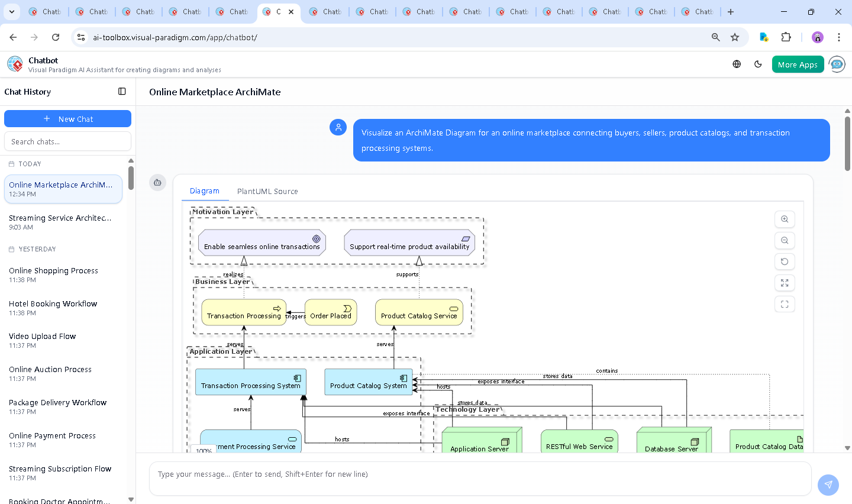Click the Search chats field
This screenshot has height=504, width=852.
pos(67,141)
